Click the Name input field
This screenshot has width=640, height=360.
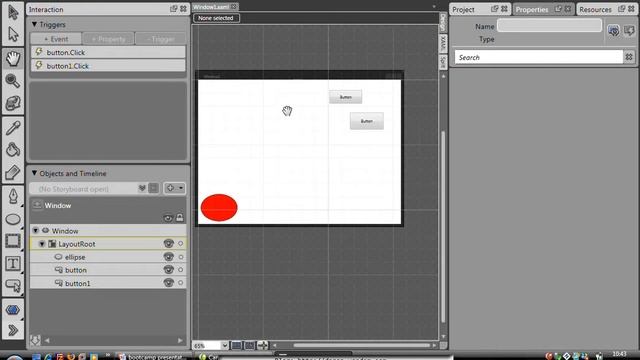[549, 26]
